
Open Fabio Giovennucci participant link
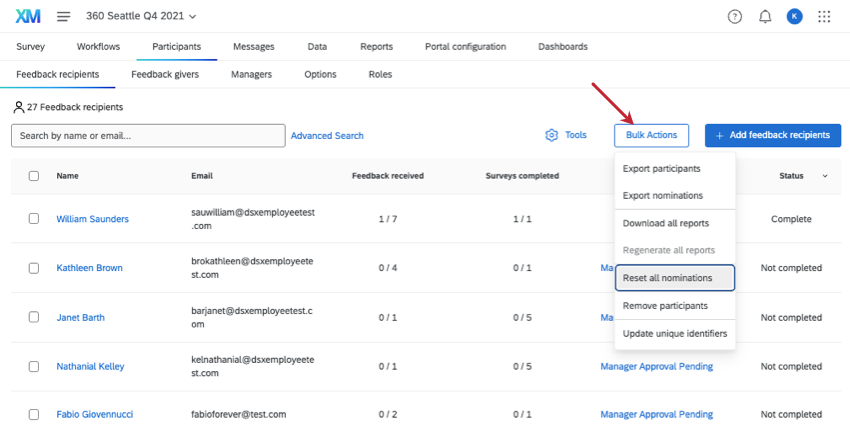coord(95,415)
